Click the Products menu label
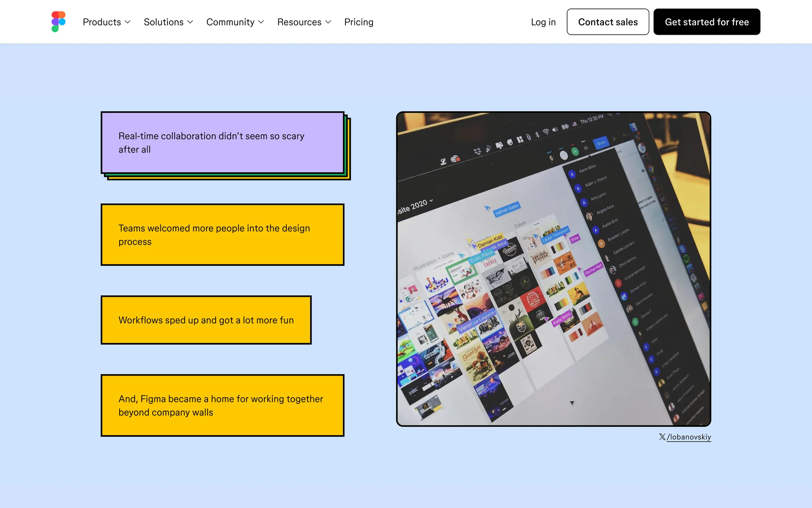This screenshot has width=812, height=508. coord(101,22)
